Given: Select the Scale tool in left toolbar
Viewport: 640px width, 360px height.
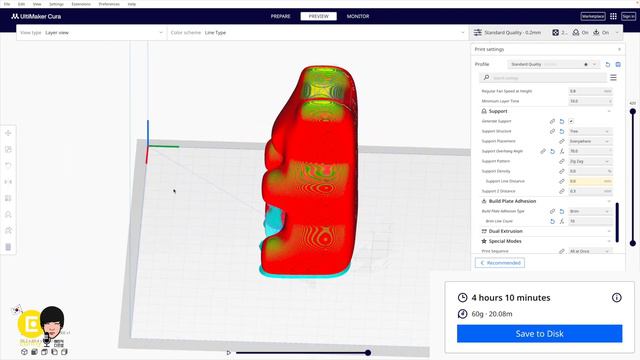Looking at the screenshot, I should tap(8, 149).
